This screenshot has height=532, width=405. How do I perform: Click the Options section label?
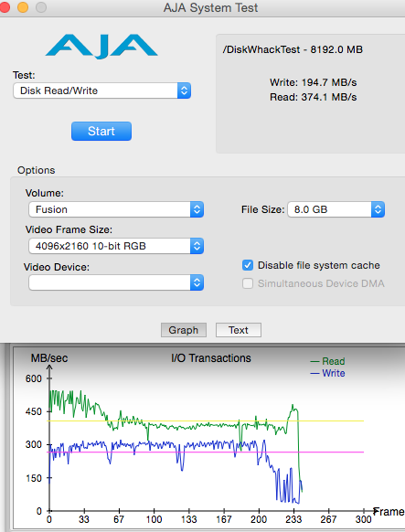click(37, 170)
